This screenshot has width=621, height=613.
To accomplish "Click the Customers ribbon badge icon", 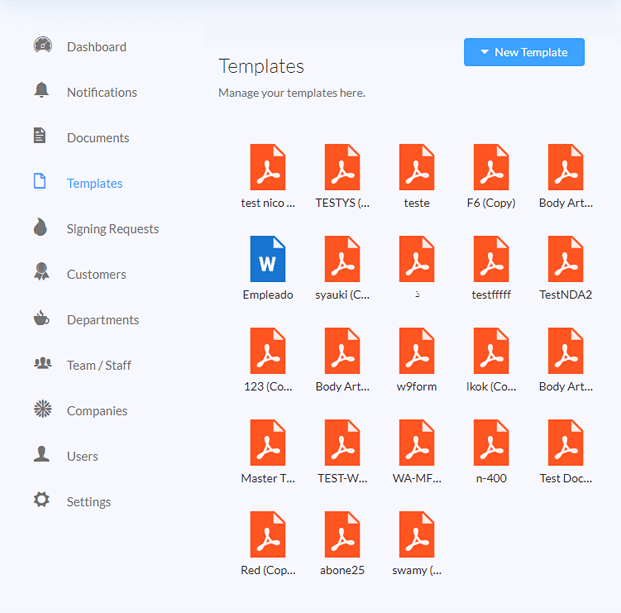I will (x=41, y=272).
